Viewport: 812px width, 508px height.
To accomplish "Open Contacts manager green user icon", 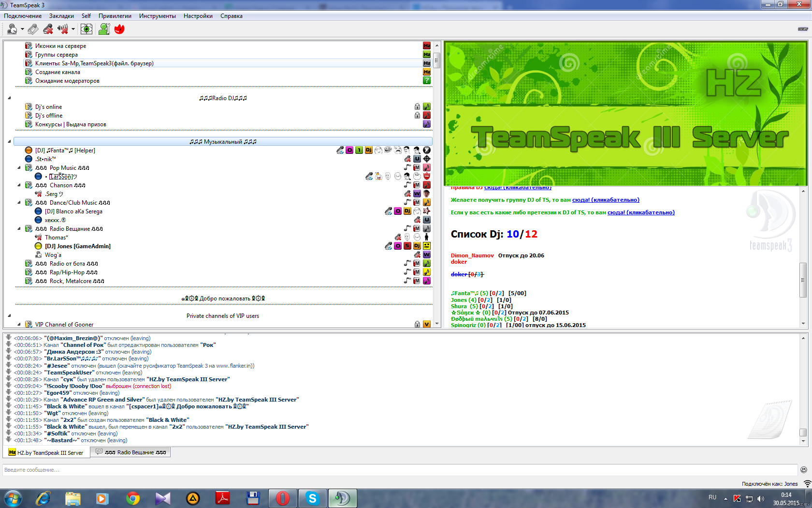I will [104, 30].
